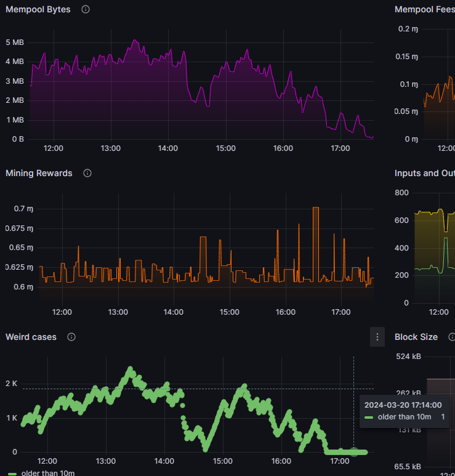Click the '1 K' axis label in Weird cases
Image resolution: width=455 pixels, height=476 pixels.
pyautogui.click(x=12, y=418)
